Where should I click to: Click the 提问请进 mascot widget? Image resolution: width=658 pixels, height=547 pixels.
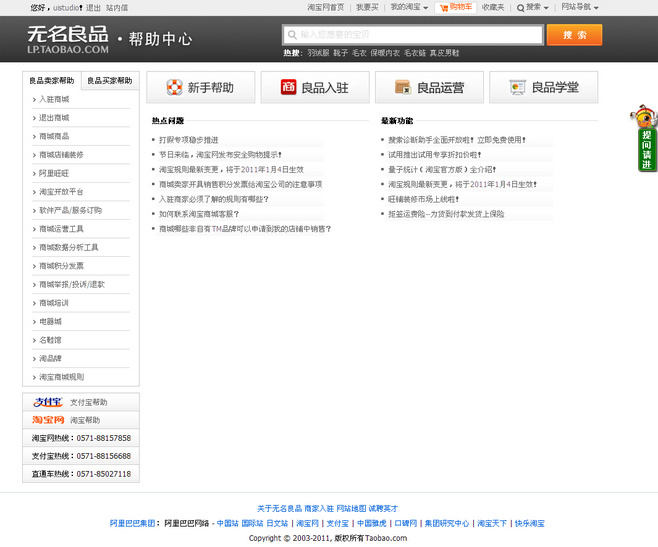pos(645,138)
